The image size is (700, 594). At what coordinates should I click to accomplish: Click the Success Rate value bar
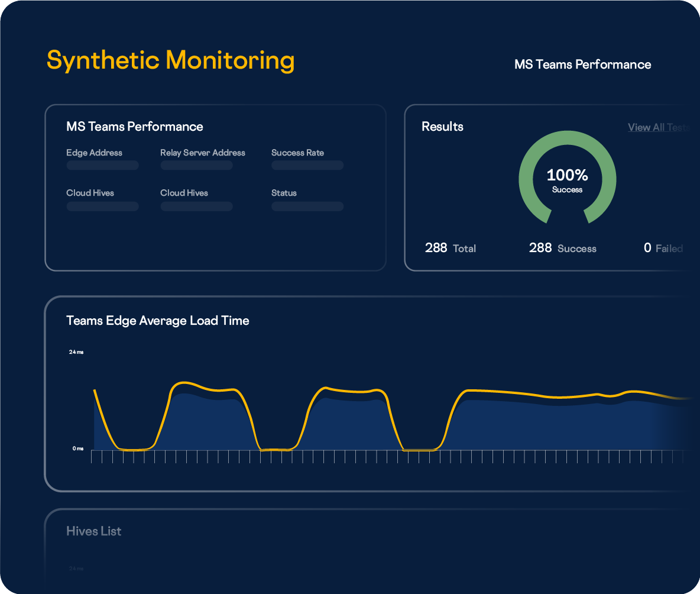(x=307, y=166)
